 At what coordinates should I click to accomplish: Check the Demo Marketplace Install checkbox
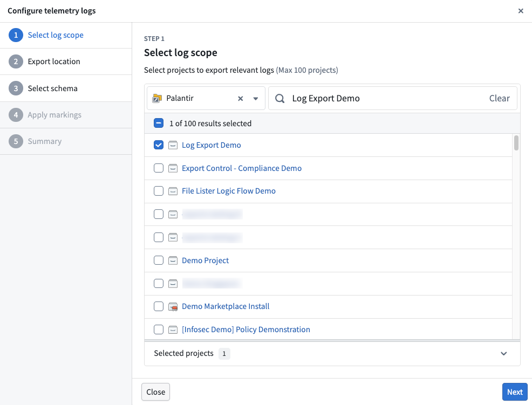[x=159, y=306]
